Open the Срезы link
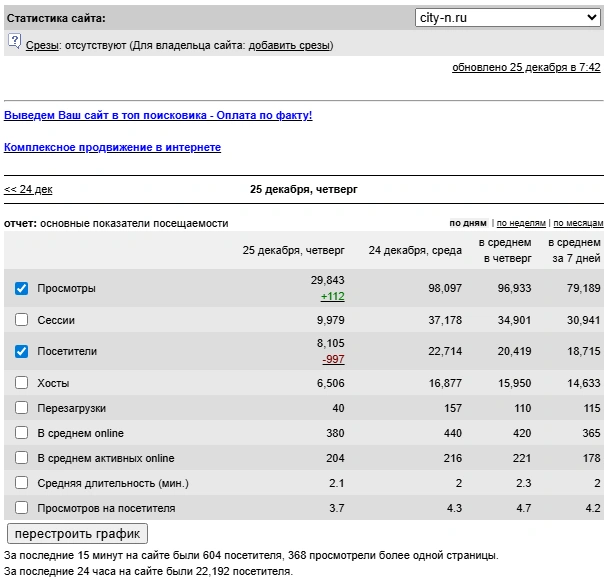Screen dimensions: 608x584 42,45
